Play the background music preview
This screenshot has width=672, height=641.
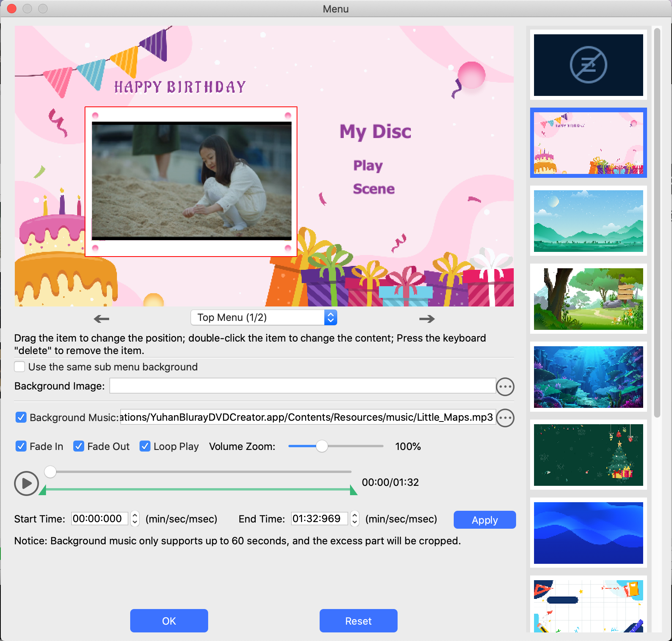pyautogui.click(x=26, y=483)
